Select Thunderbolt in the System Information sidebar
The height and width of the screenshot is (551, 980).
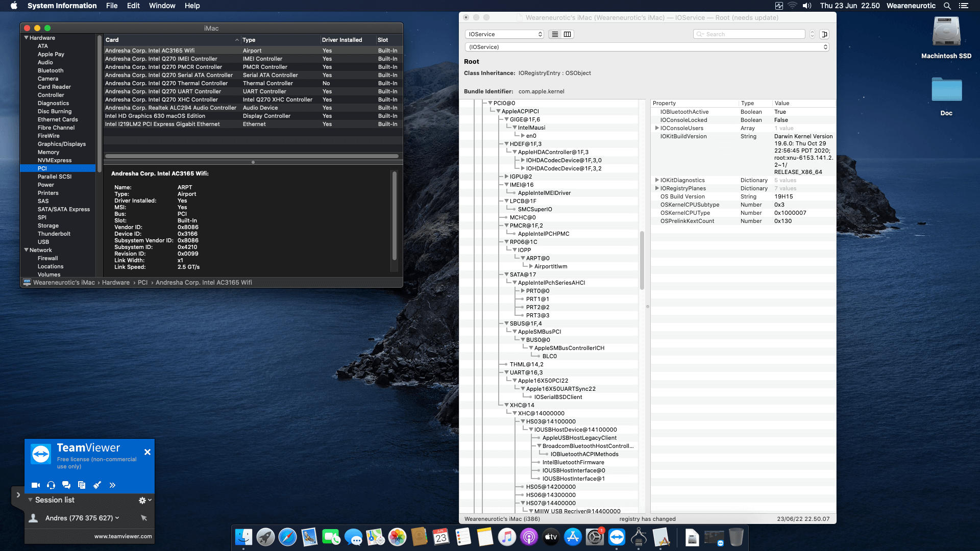[54, 234]
